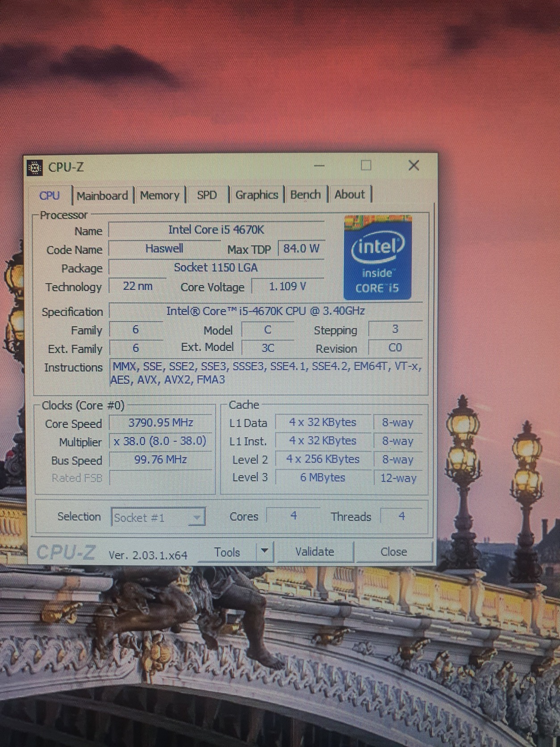Click the Level 2 value 4 x 256 KBytes
This screenshot has height=747, width=560.
click(x=323, y=459)
